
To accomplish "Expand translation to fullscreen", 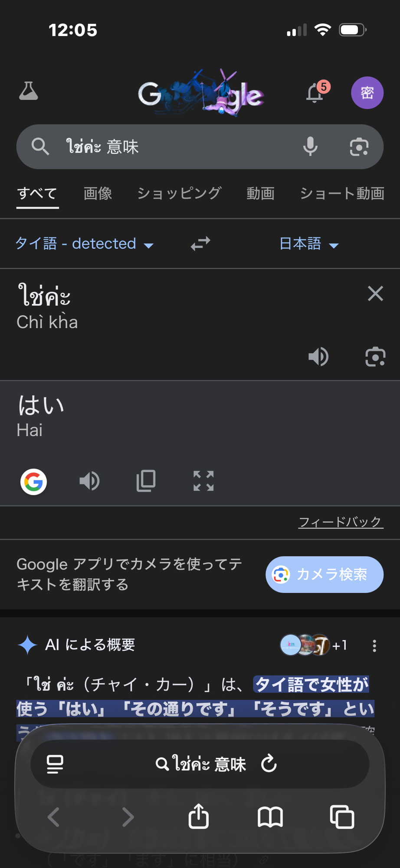I will [x=203, y=481].
